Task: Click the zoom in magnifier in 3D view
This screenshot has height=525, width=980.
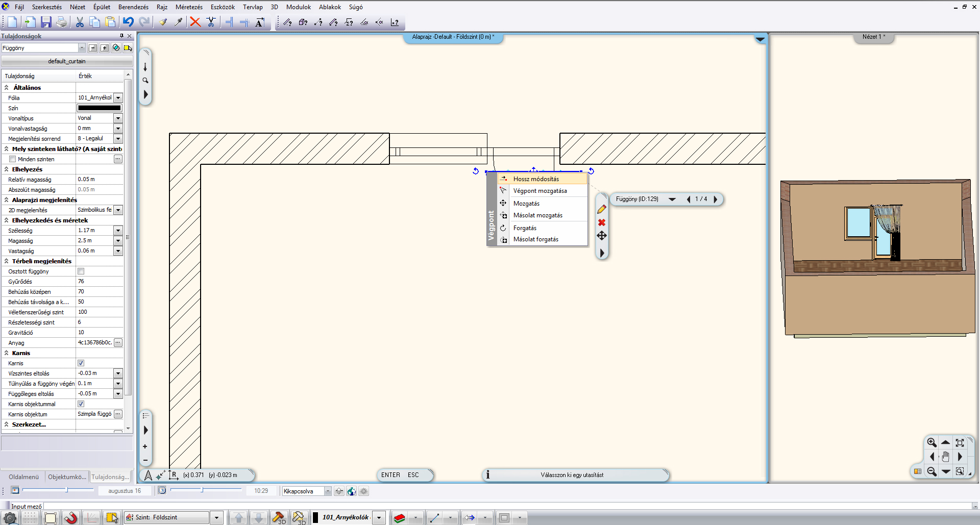Action: 932,442
